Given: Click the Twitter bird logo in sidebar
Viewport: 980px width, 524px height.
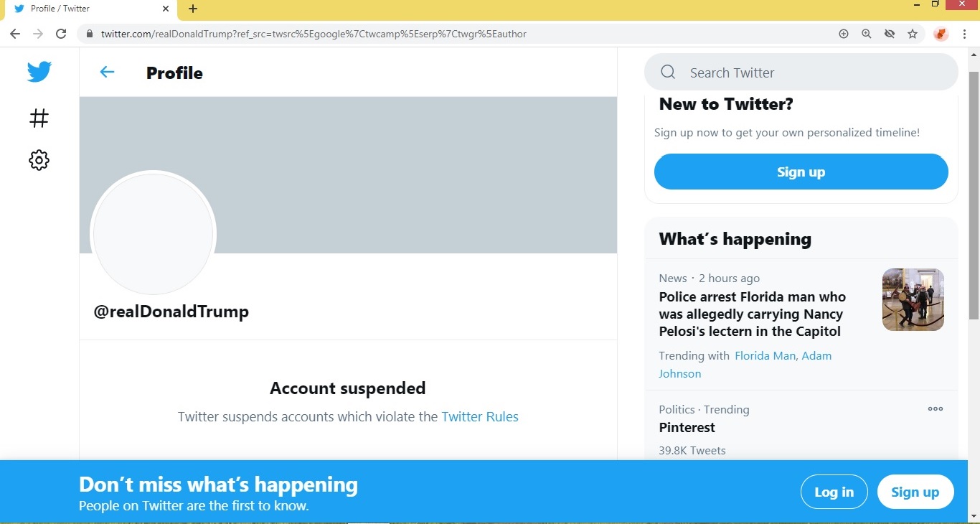Looking at the screenshot, I should click(x=39, y=71).
